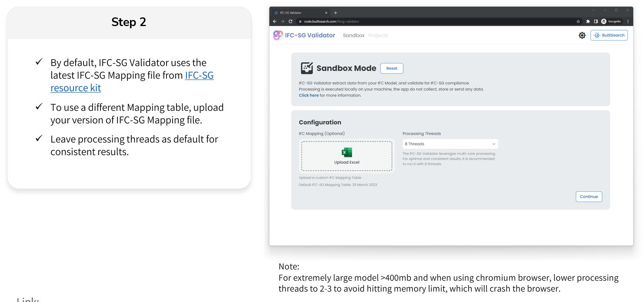This screenshot has height=302, width=644.
Task: Go back to previous page
Action: pyautogui.click(x=275, y=21)
